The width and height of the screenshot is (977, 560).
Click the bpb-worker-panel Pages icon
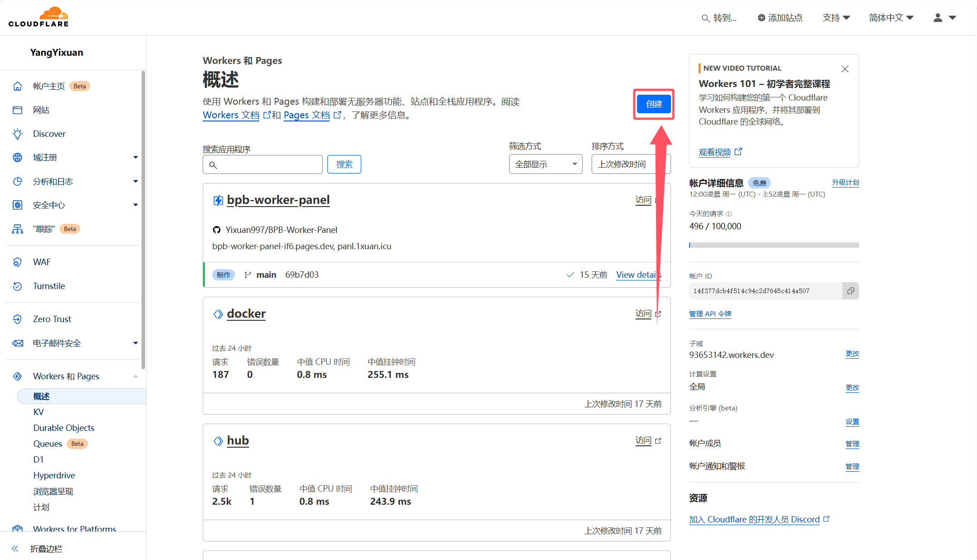coord(218,200)
